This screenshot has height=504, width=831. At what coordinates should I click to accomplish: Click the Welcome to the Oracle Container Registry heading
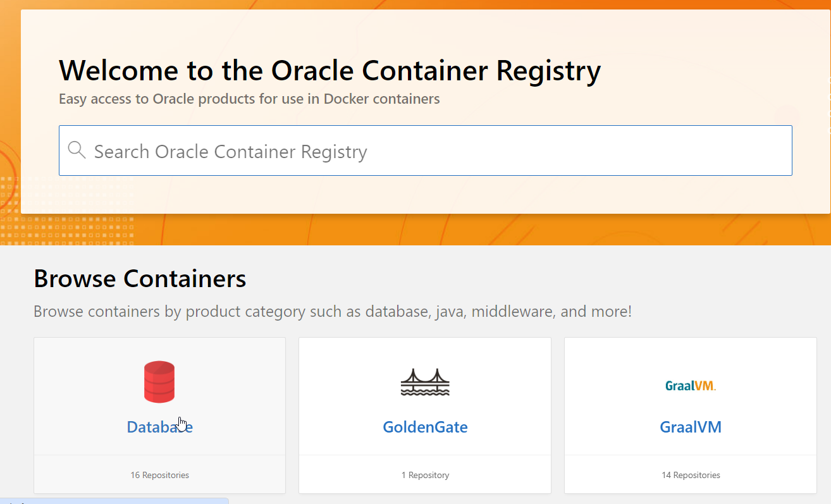(329, 70)
